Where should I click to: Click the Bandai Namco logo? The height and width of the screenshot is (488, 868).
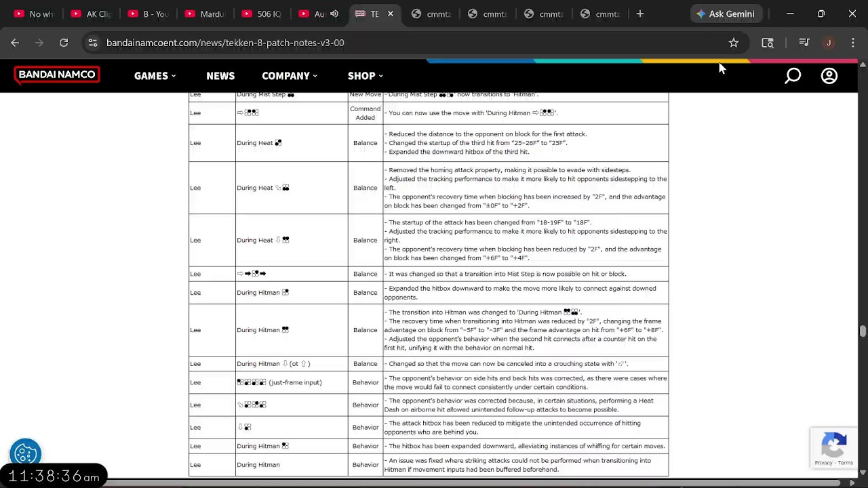click(x=57, y=75)
